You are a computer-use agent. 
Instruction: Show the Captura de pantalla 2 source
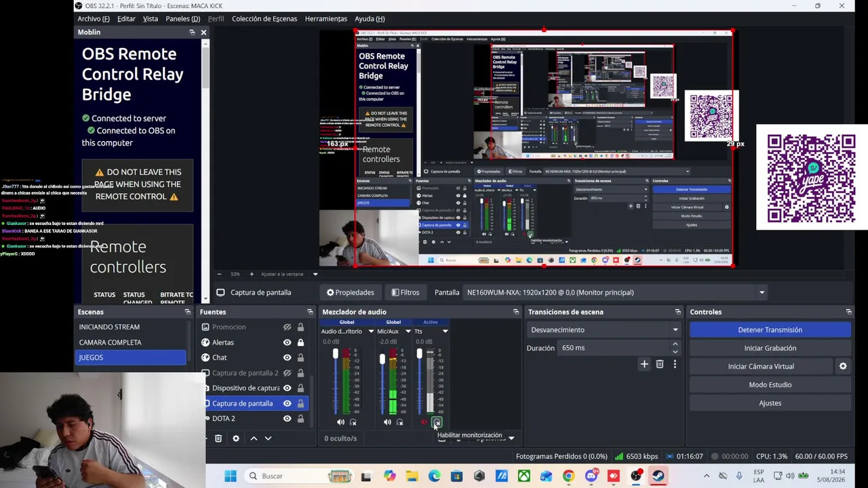(288, 373)
